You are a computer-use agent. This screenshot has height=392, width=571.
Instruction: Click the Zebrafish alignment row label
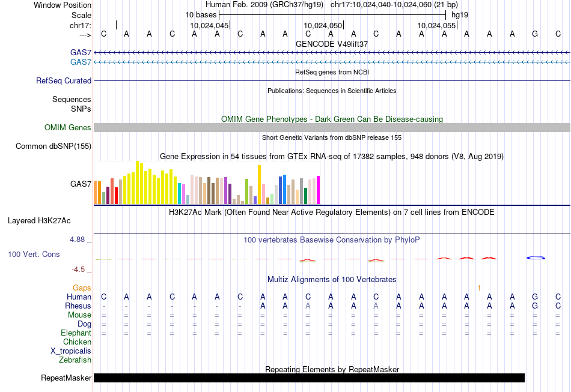point(75,360)
